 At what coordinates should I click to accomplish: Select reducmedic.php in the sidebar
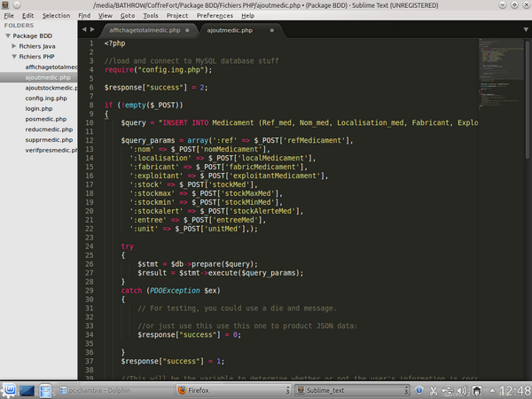coord(49,129)
